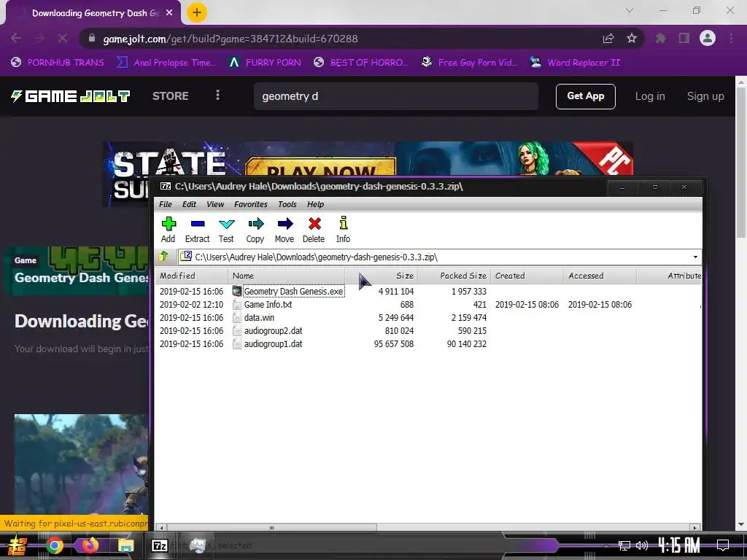
Task: Click the Sign up link
Action: [705, 96]
